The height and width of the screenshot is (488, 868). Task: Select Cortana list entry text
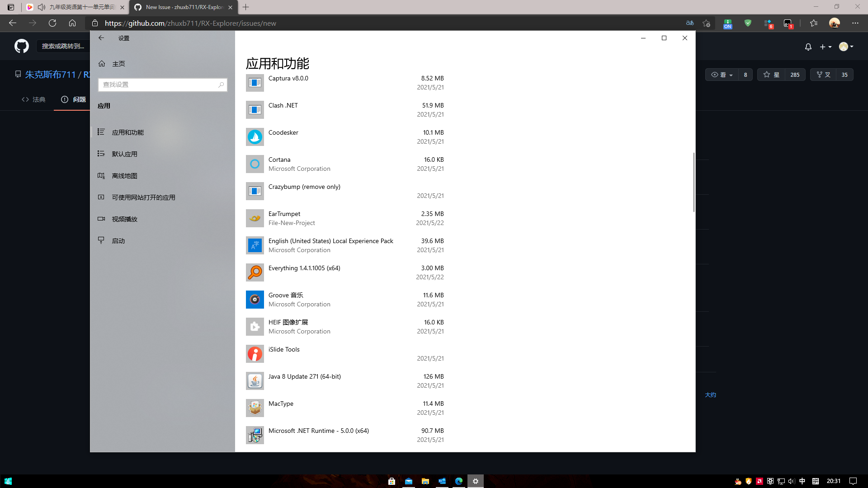[x=279, y=160]
